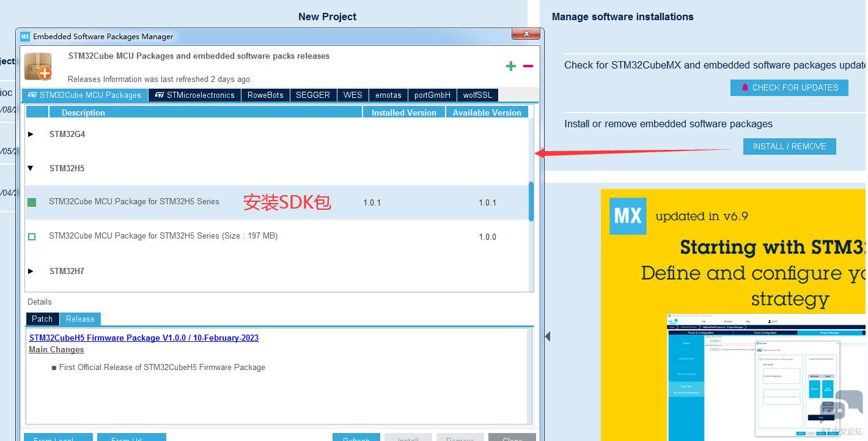This screenshot has width=868, height=441.
Task: Click the Refresh button
Action: click(356, 437)
